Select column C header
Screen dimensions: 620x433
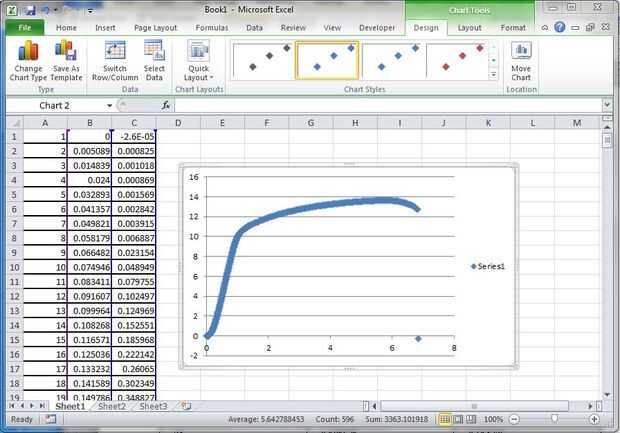pos(134,123)
